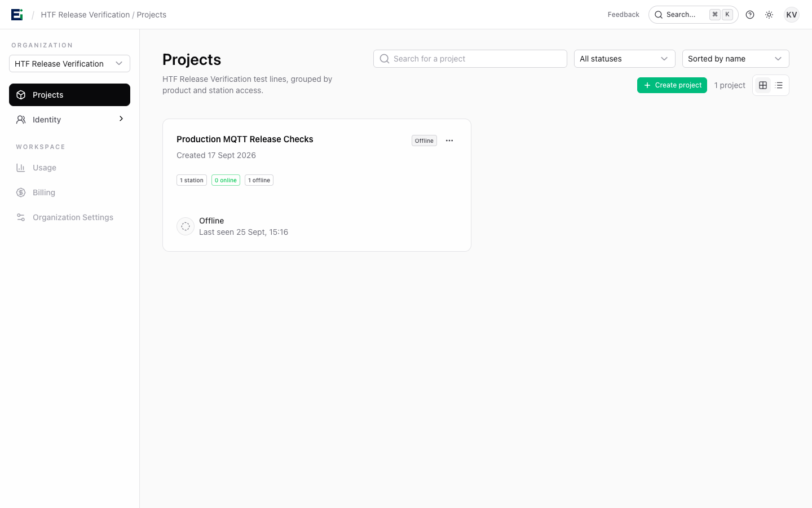The height and width of the screenshot is (508, 812).
Task: Click the Projects cube icon in the sidebar
Action: [x=21, y=95]
